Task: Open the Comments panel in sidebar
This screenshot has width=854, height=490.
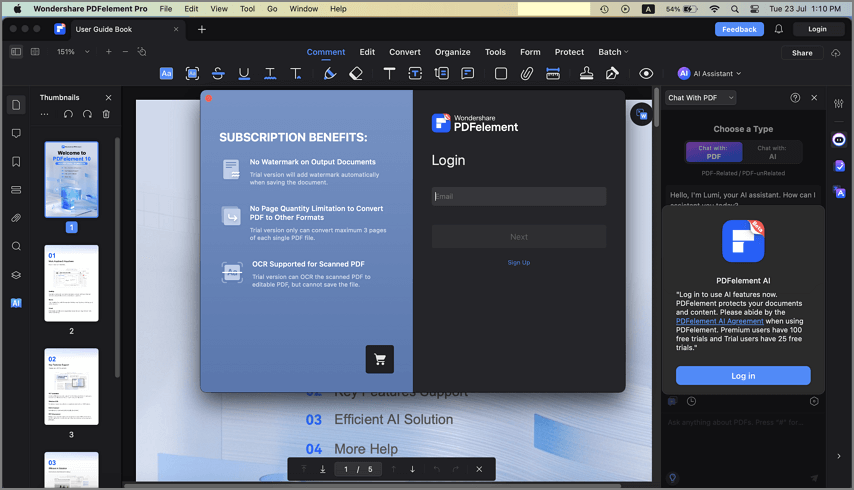Action: pos(16,133)
